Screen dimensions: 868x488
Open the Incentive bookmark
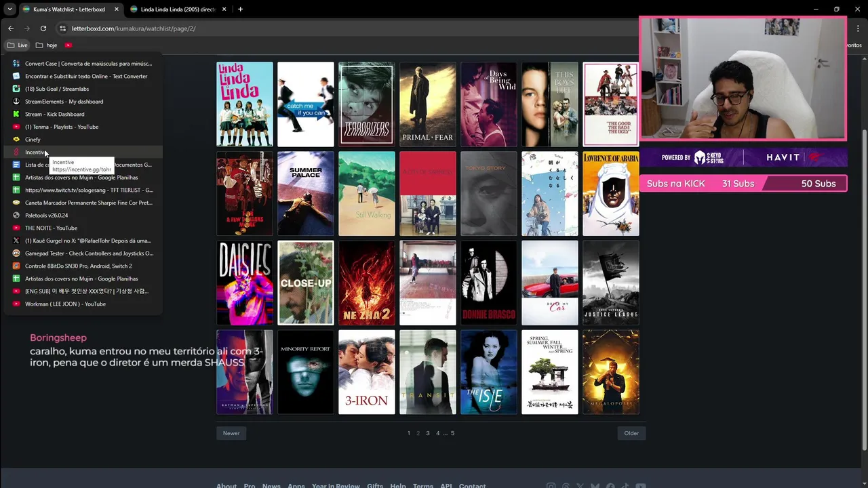click(83, 152)
